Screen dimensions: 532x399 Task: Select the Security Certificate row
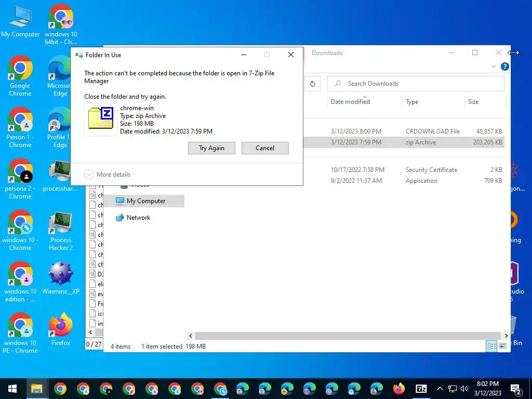point(404,170)
